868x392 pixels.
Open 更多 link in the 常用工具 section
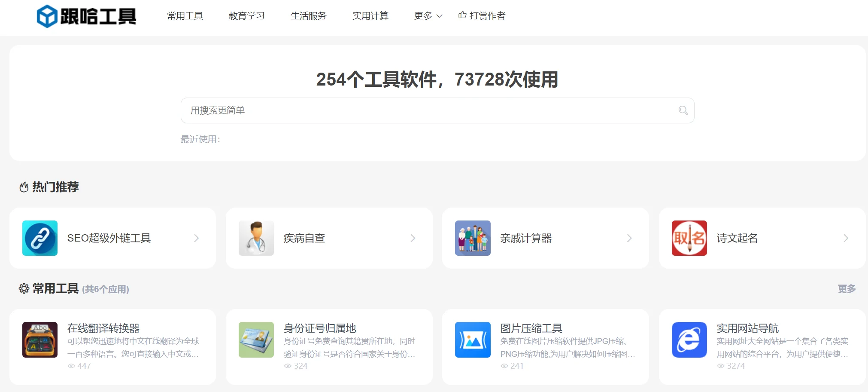[x=847, y=289]
